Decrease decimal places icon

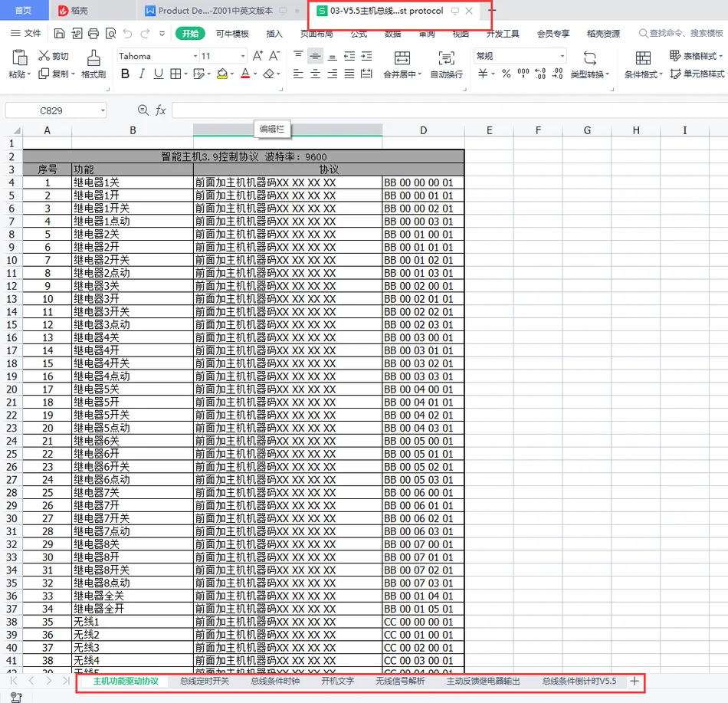(558, 74)
